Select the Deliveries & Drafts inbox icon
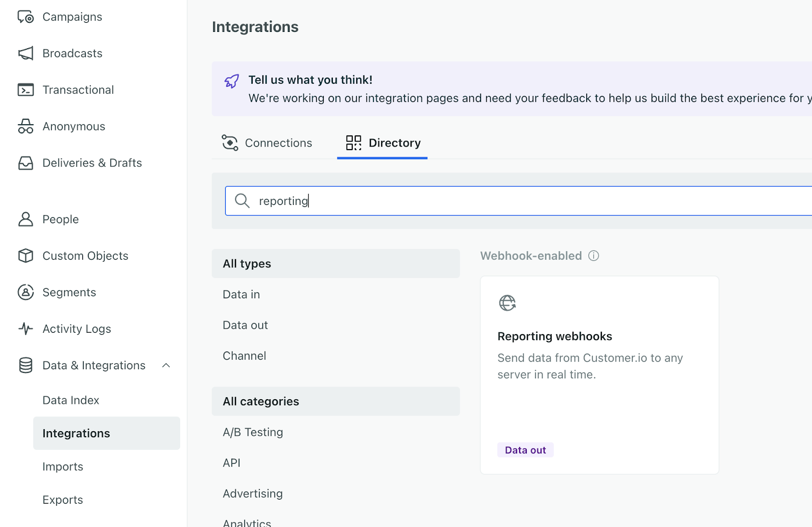The height and width of the screenshot is (527, 812). pos(24,162)
